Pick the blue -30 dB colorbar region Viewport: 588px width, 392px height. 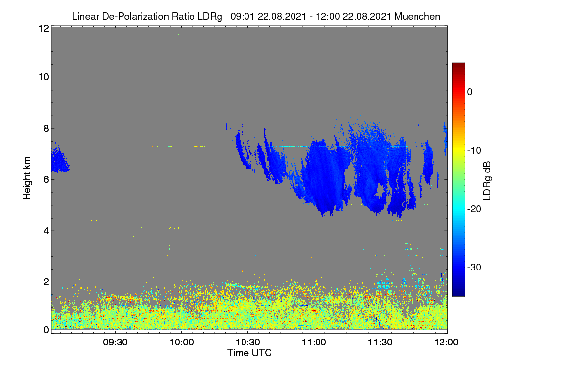point(458,267)
